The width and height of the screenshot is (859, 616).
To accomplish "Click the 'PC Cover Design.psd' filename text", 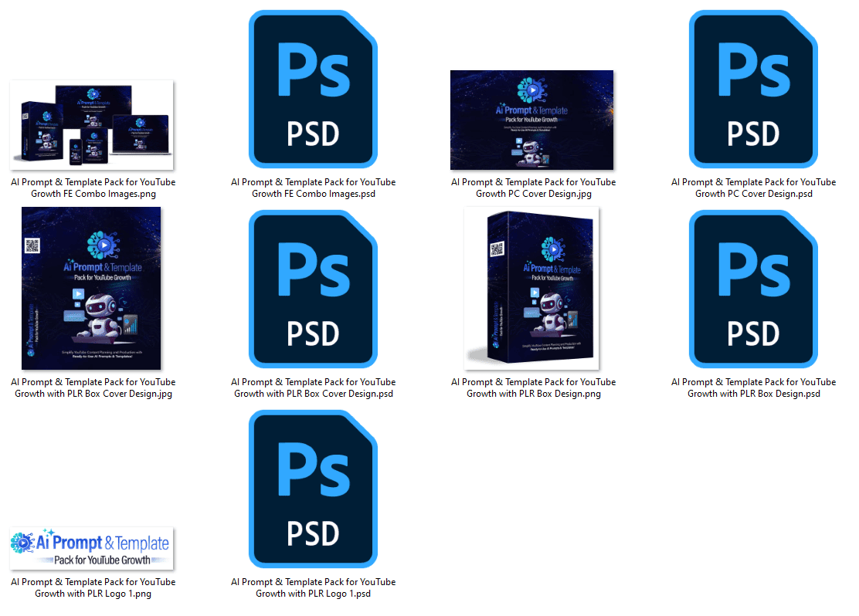I will pos(753,188).
